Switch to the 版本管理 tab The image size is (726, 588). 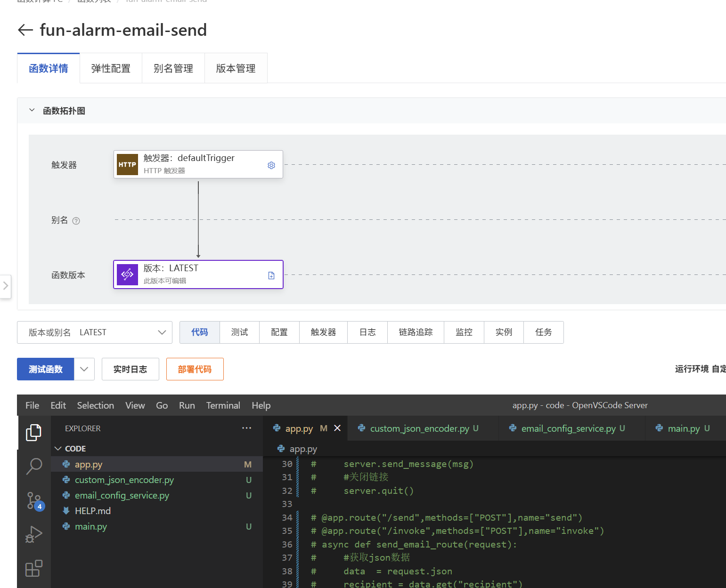(x=236, y=68)
